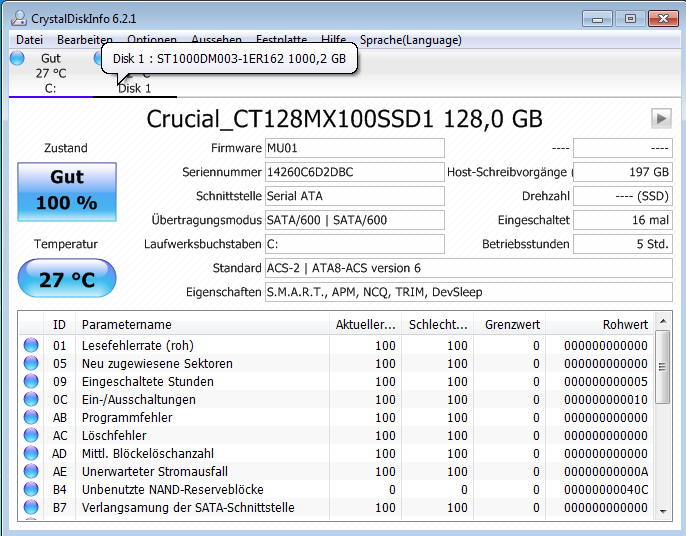686x536 pixels.
Task: Click the Gut 100 % health status button
Action: pos(67,192)
